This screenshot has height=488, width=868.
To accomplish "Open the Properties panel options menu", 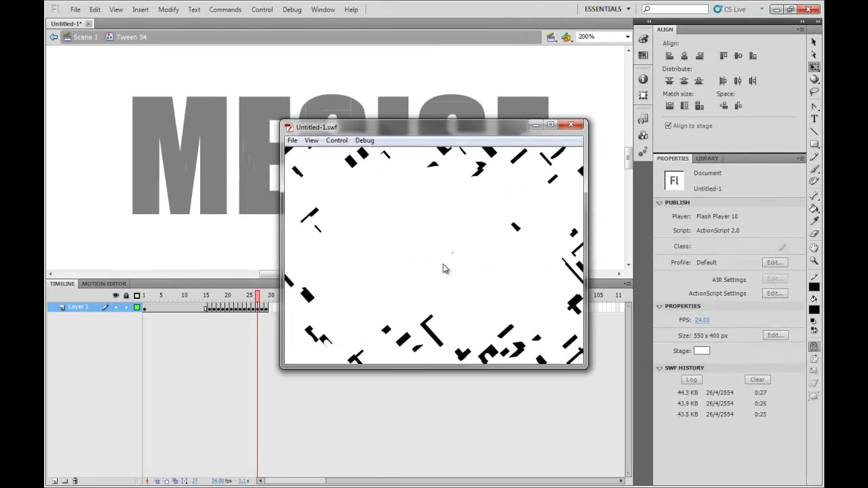I will 801,159.
